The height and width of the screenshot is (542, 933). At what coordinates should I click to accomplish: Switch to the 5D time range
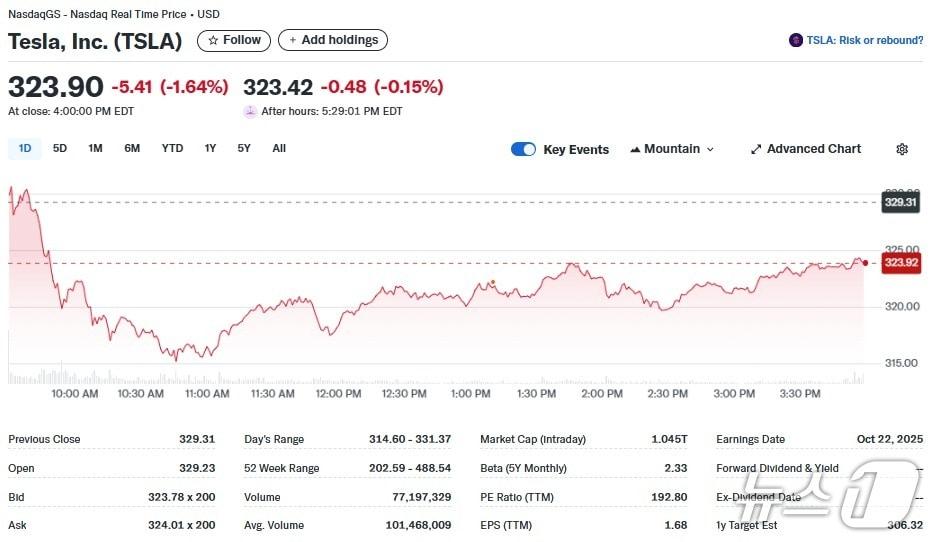[x=60, y=148]
